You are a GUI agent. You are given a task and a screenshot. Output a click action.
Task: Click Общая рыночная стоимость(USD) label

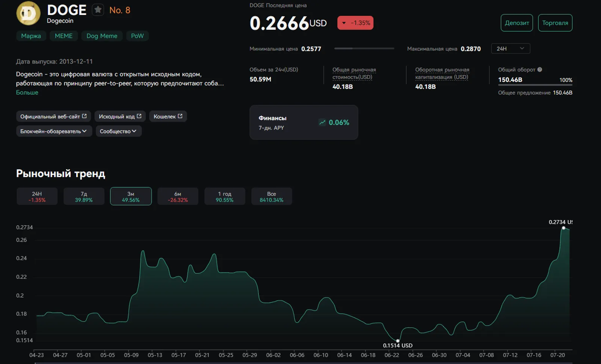354,73
